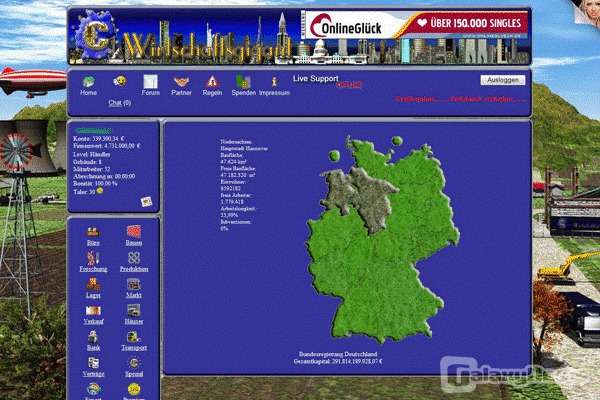The image size is (600, 400).
Task: Open the Lager warehouse icon
Action: click(x=93, y=284)
